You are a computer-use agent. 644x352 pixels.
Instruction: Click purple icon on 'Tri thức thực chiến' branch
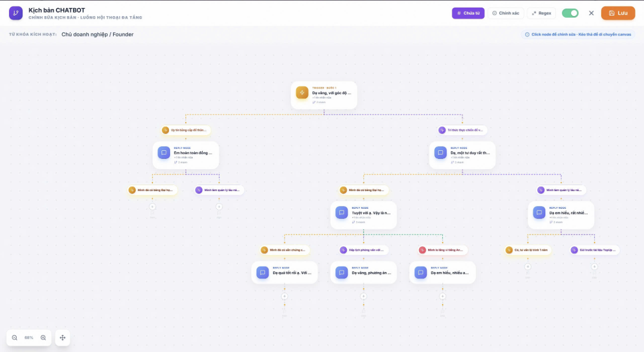point(442,130)
